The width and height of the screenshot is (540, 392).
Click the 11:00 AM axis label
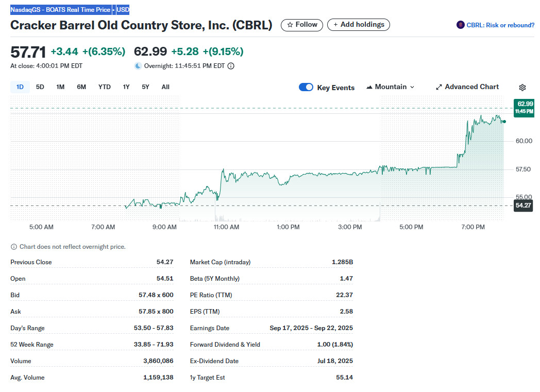tap(226, 227)
